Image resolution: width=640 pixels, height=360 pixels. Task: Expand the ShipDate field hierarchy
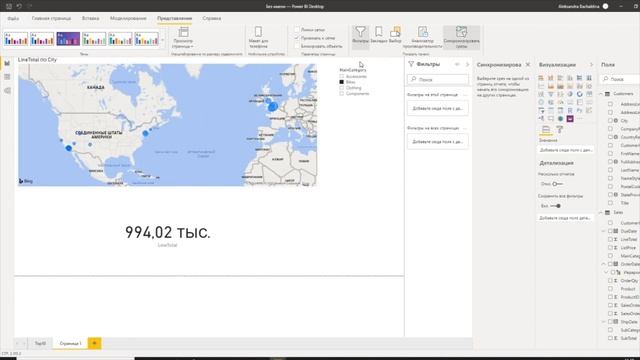(604, 322)
